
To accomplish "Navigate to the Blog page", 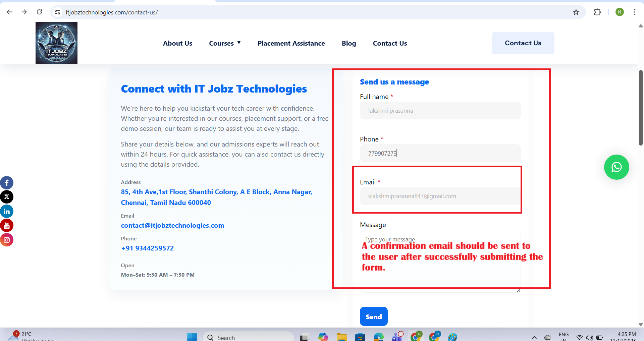I will 349,43.
